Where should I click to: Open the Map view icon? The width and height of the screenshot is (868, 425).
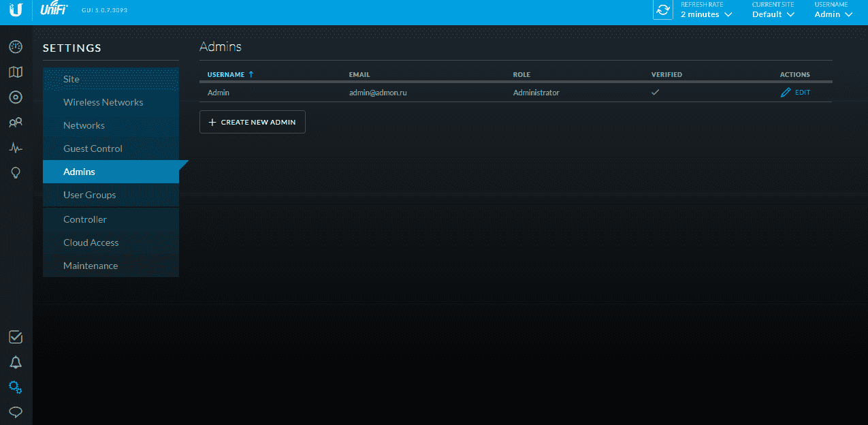click(x=16, y=72)
